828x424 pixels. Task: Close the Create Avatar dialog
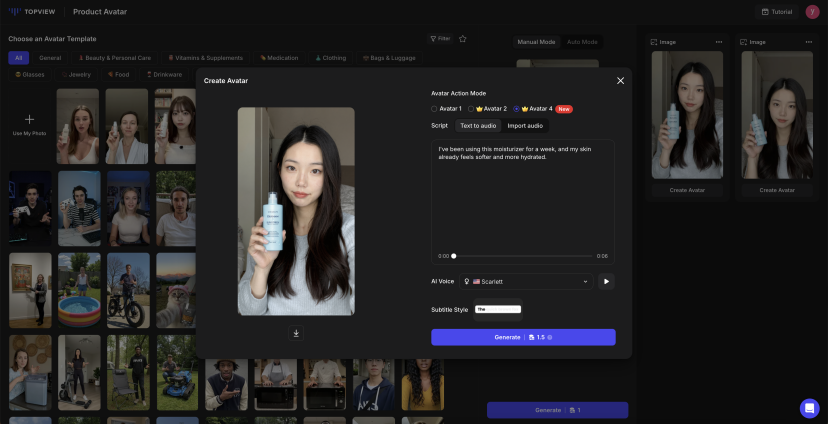(x=620, y=81)
